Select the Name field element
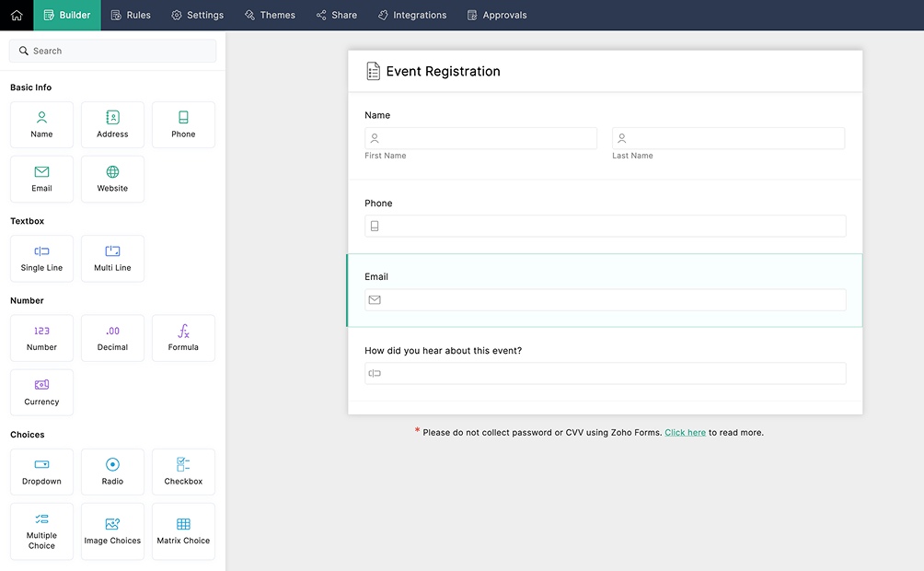The width and height of the screenshot is (924, 571). 41,124
